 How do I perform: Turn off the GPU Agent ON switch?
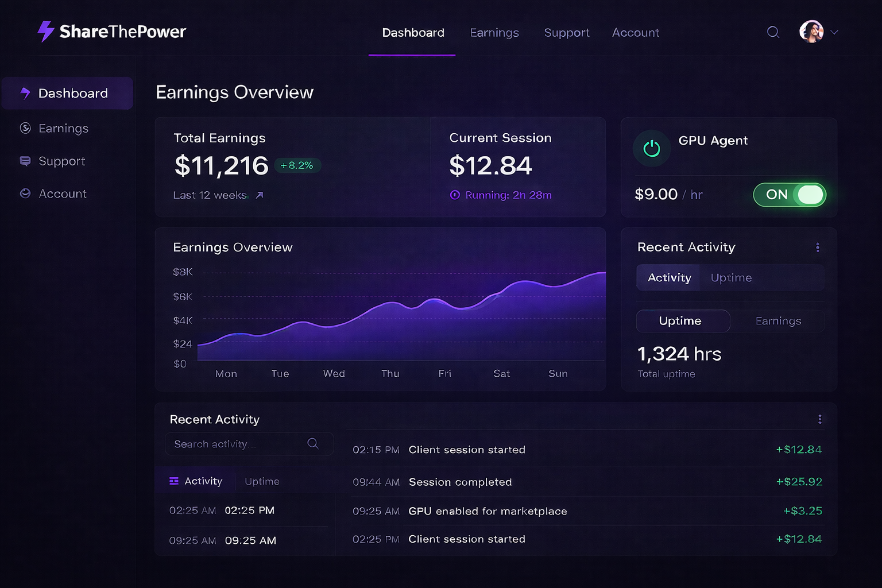(790, 195)
